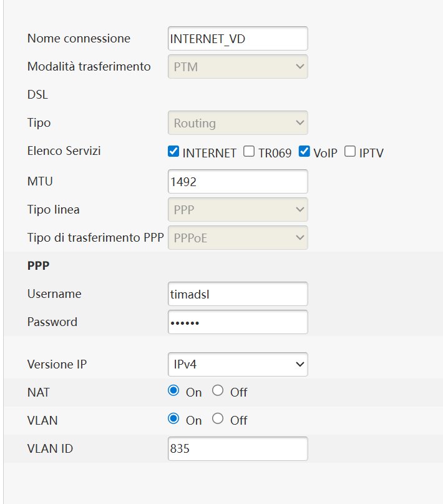
Task: Turn VLAN Off with radio button
Action: 218,419
